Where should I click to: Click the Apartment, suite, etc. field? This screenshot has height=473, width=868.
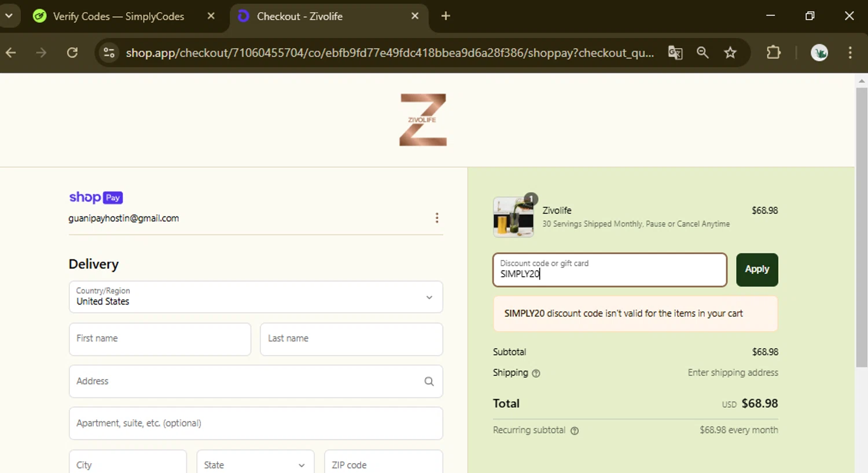[x=256, y=423]
